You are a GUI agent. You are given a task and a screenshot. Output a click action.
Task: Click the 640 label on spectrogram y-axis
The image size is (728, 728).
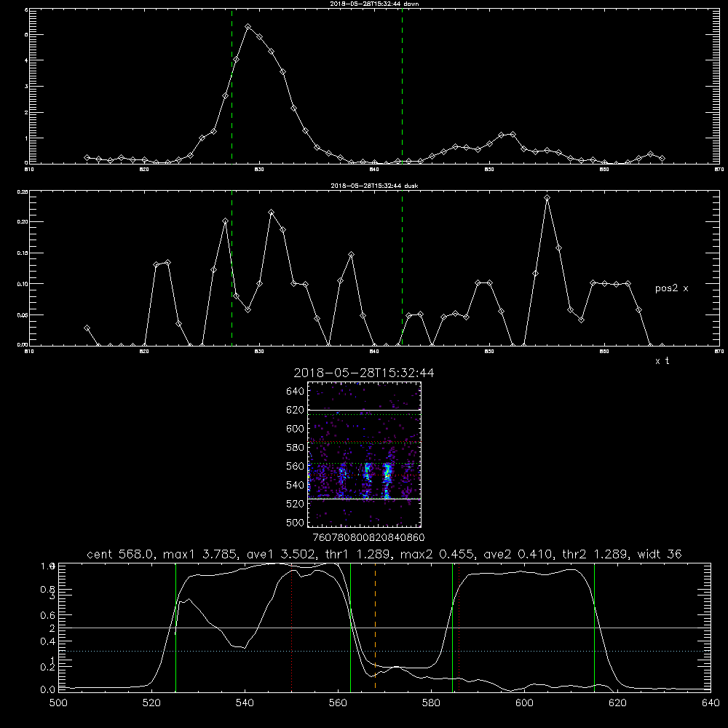[x=296, y=392]
